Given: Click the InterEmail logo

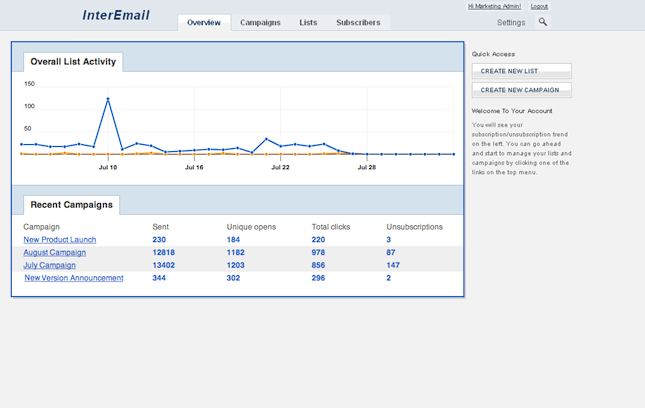Looking at the screenshot, I should point(116,15).
